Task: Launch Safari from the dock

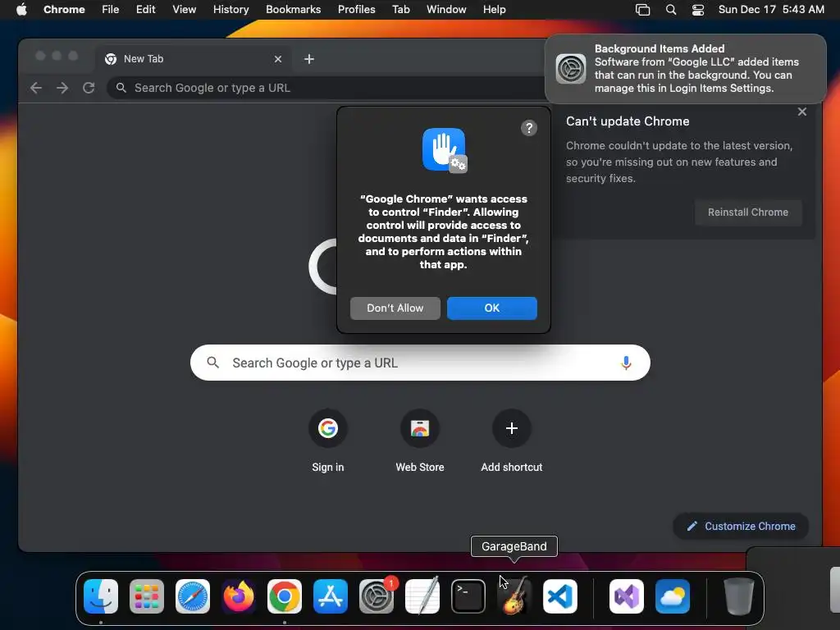Action: pyautogui.click(x=193, y=596)
